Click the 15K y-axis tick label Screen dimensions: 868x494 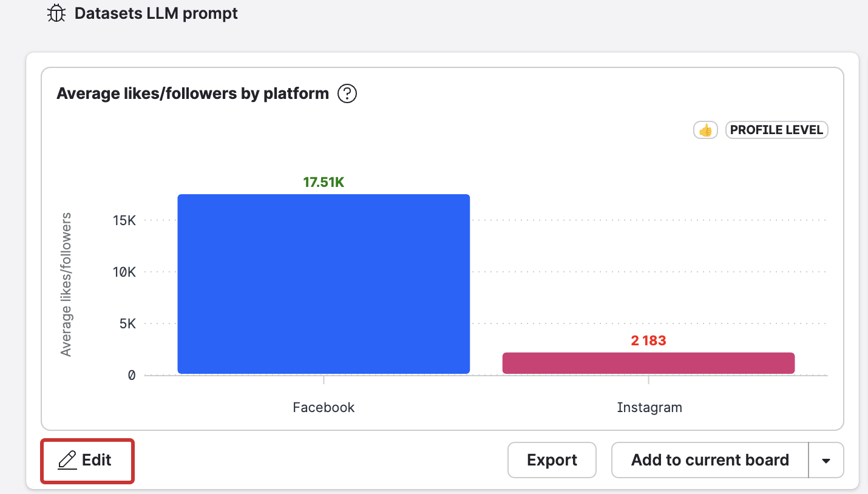tap(124, 220)
